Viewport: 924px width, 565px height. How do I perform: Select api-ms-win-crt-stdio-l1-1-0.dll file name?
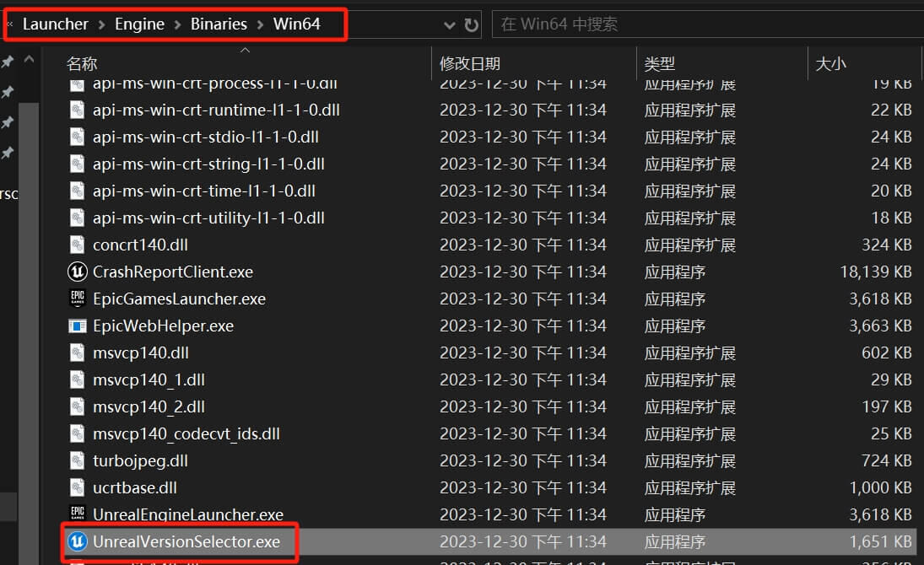tap(206, 137)
